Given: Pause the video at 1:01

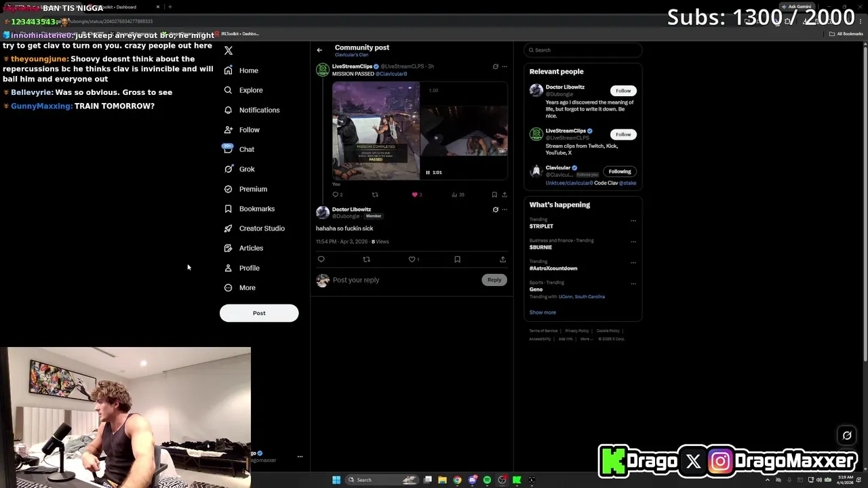Looking at the screenshot, I should [x=427, y=172].
